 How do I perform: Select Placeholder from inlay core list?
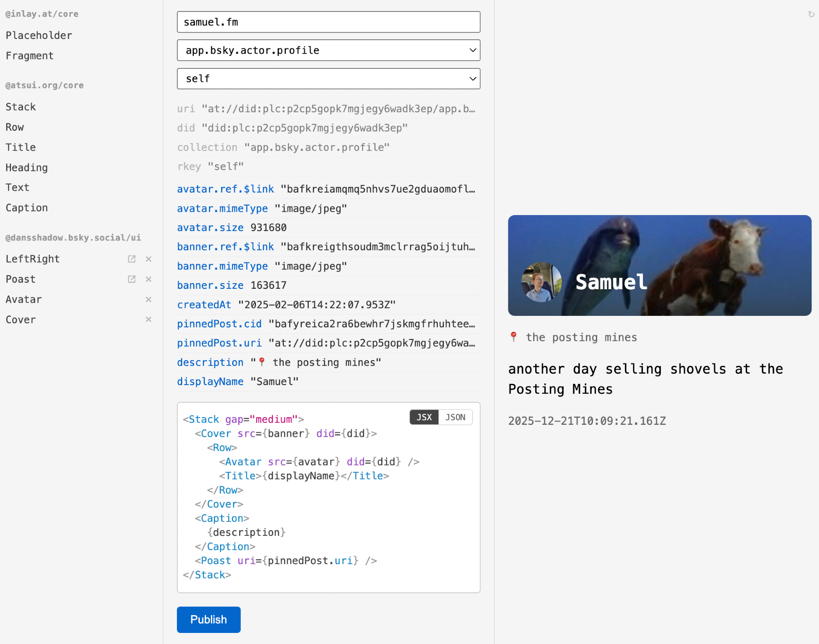[x=39, y=36]
